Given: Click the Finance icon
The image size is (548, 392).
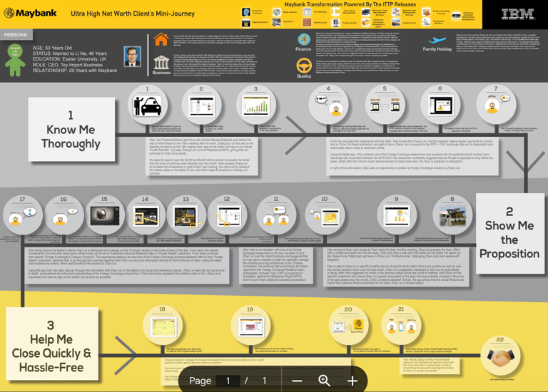Looking at the screenshot, I should point(304,39).
